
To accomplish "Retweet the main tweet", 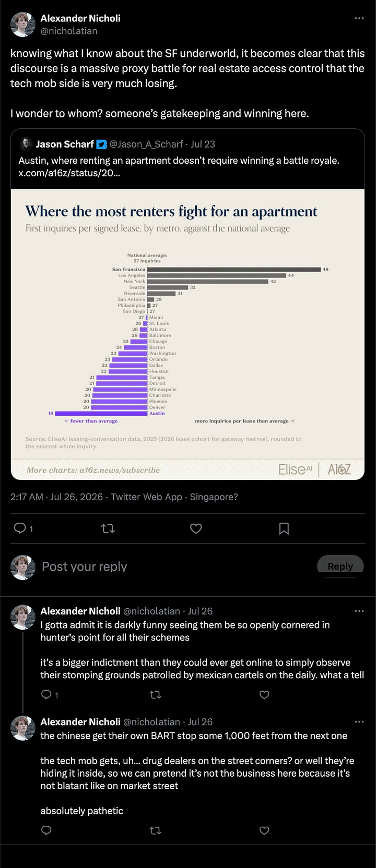I will 108,528.
